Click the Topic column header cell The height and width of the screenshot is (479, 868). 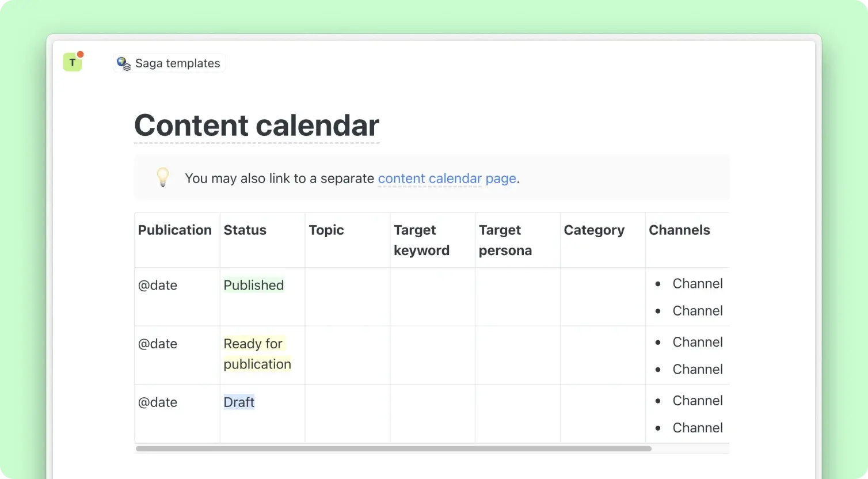326,230
